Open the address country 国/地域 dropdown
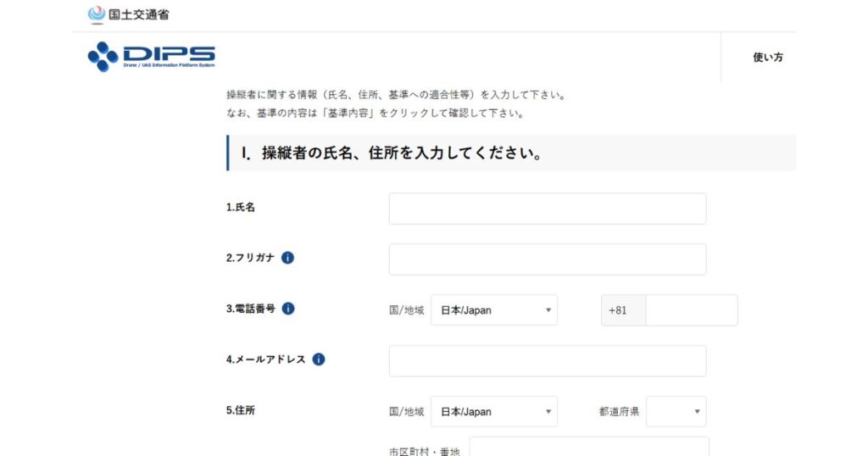The width and height of the screenshot is (868, 456). (494, 412)
